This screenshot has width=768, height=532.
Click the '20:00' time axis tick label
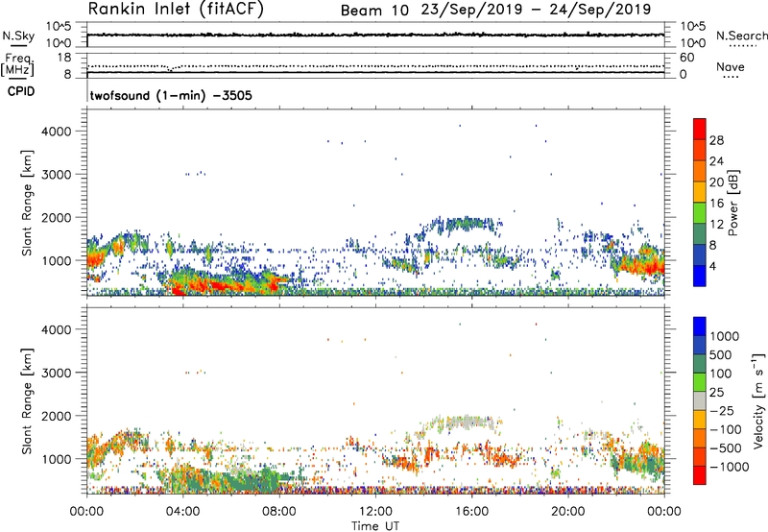568,512
